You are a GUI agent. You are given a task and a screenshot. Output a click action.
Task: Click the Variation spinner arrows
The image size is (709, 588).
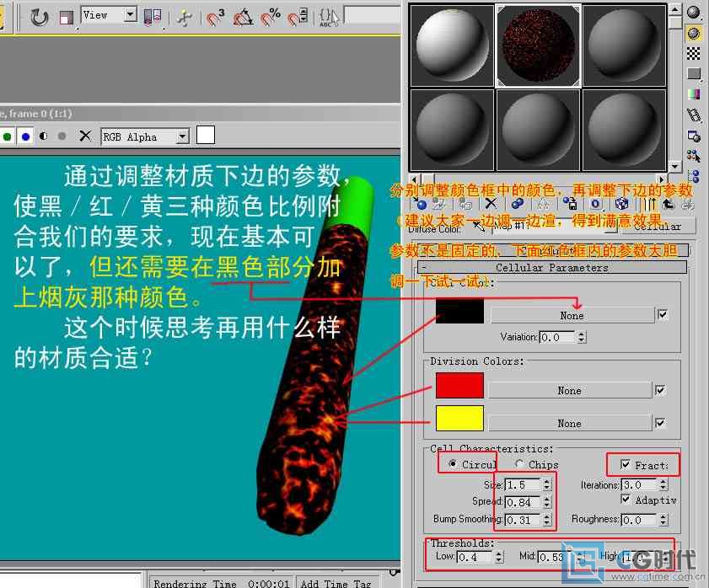tap(582, 337)
